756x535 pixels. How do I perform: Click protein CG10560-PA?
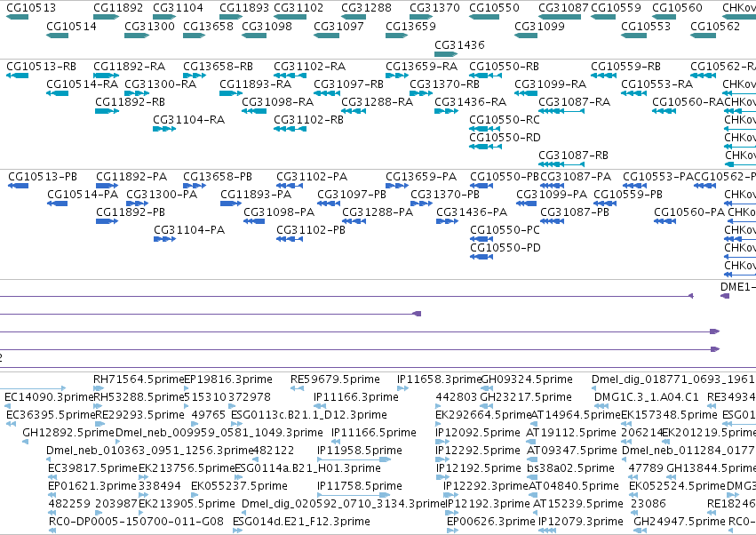[689, 212]
